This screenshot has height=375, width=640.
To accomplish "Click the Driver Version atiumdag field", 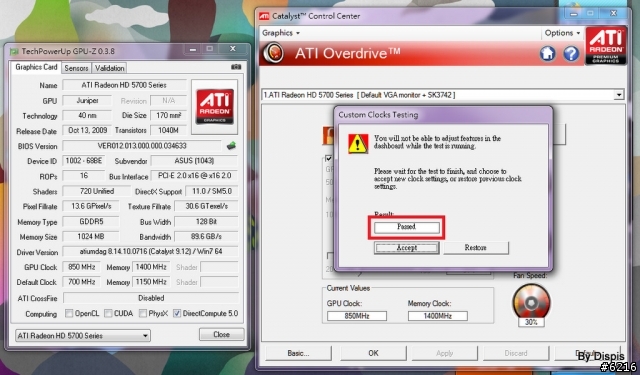I will coord(150,252).
